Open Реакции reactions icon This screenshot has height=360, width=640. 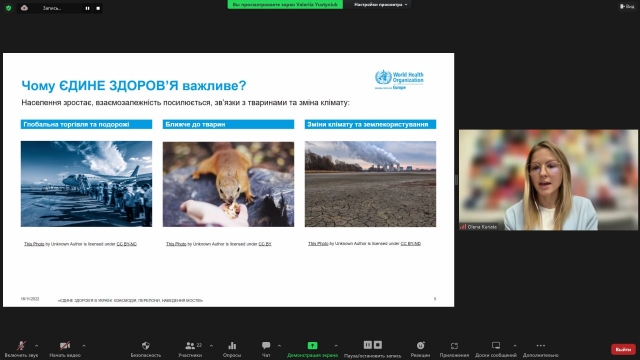(x=420, y=346)
